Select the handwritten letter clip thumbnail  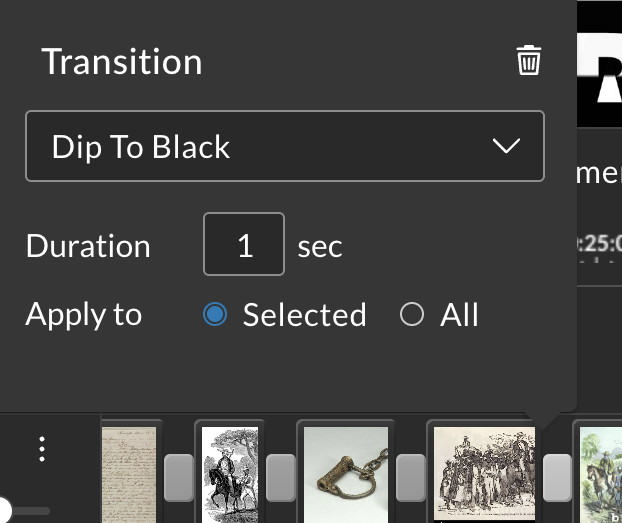pyautogui.click(x=129, y=475)
